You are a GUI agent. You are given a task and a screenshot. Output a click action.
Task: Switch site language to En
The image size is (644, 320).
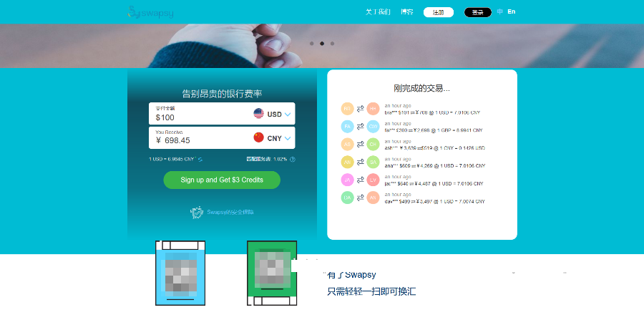coord(512,11)
